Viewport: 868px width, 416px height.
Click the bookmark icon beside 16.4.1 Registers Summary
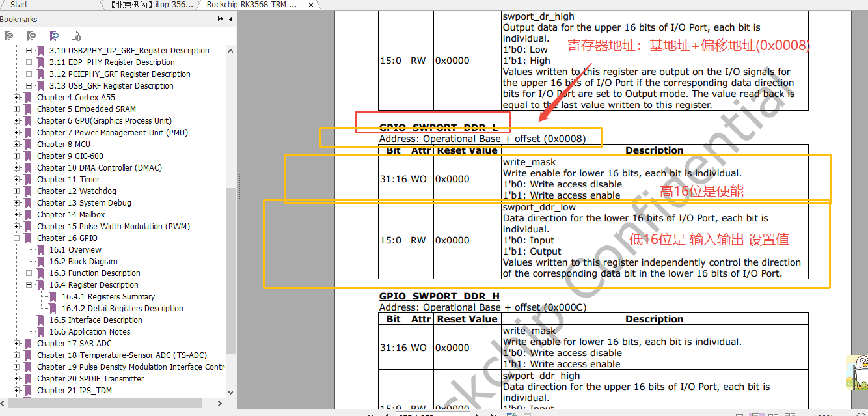tap(53, 297)
